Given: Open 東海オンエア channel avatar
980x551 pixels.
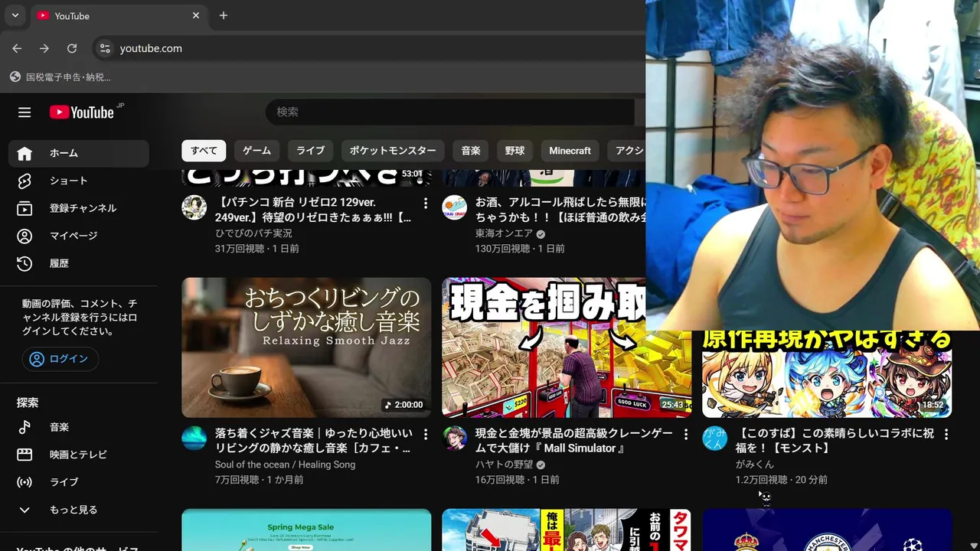Looking at the screenshot, I should (x=454, y=208).
